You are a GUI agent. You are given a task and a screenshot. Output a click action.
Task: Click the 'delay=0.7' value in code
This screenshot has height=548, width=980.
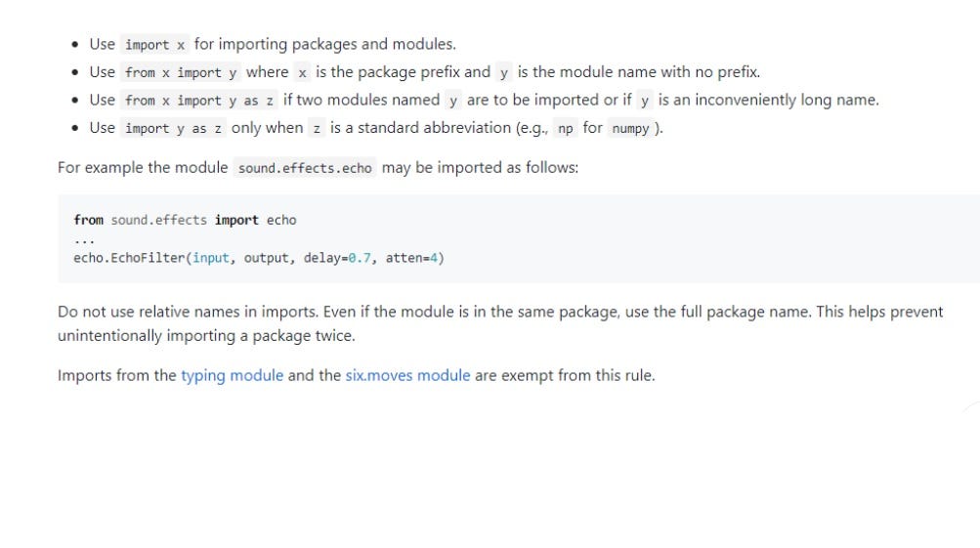tap(337, 258)
